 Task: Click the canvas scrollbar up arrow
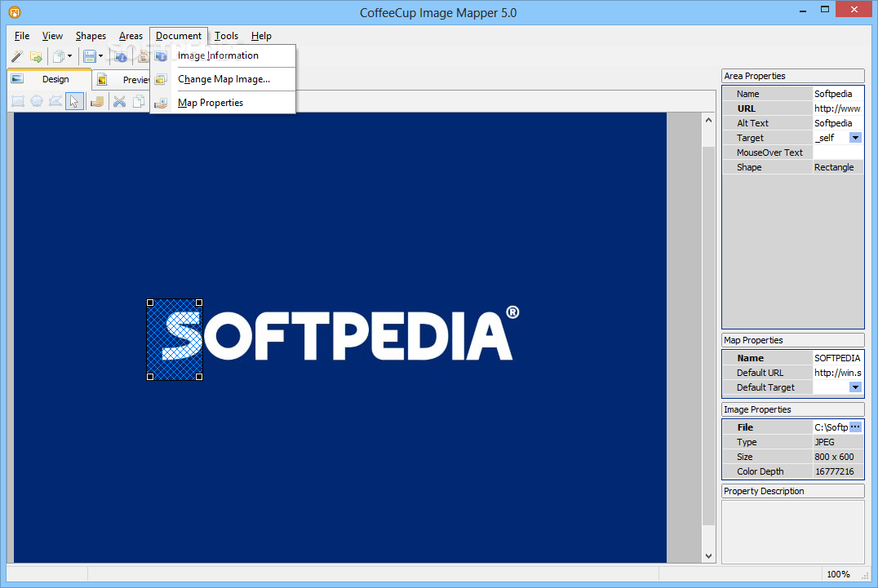pos(708,120)
